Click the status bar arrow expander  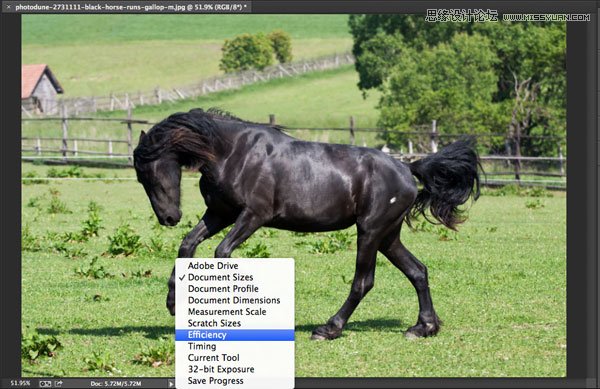click(171, 383)
